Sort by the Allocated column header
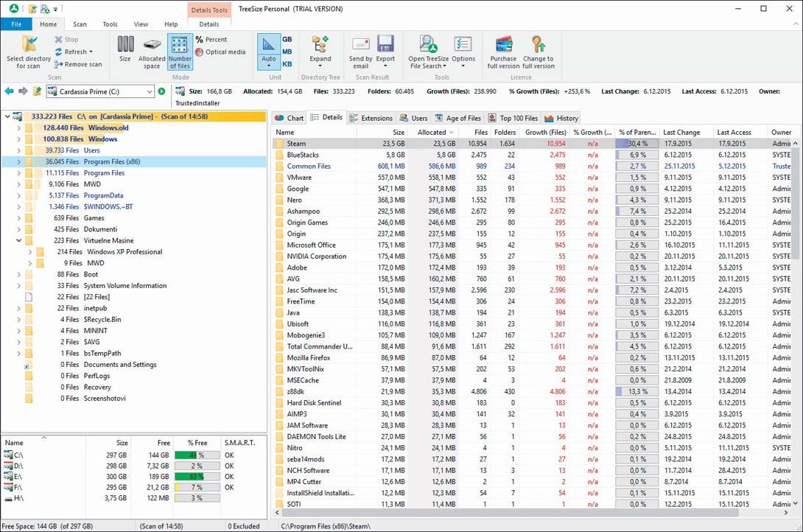Screen dimensions: 803x532 coord(432,132)
